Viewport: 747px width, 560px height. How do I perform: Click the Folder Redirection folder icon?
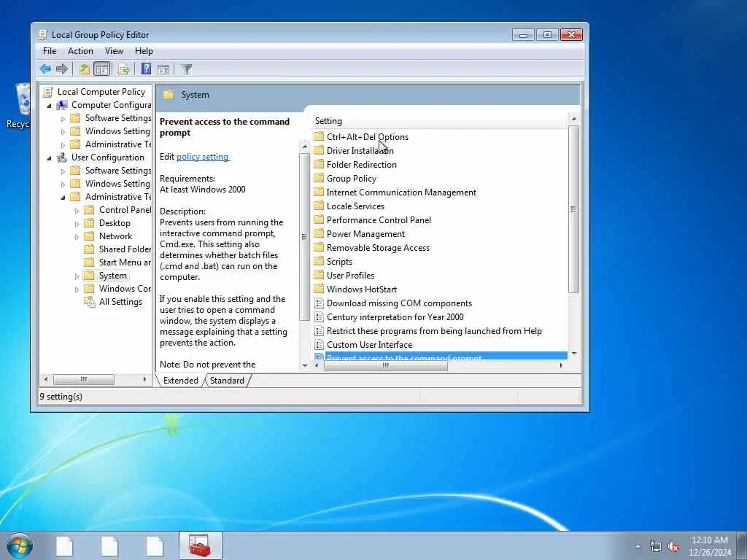point(319,164)
